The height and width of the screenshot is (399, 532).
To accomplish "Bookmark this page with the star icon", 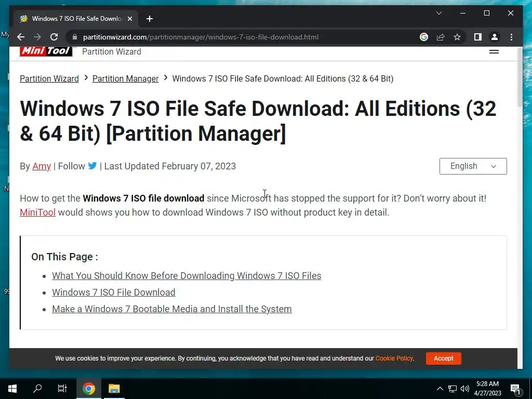I will point(457,37).
